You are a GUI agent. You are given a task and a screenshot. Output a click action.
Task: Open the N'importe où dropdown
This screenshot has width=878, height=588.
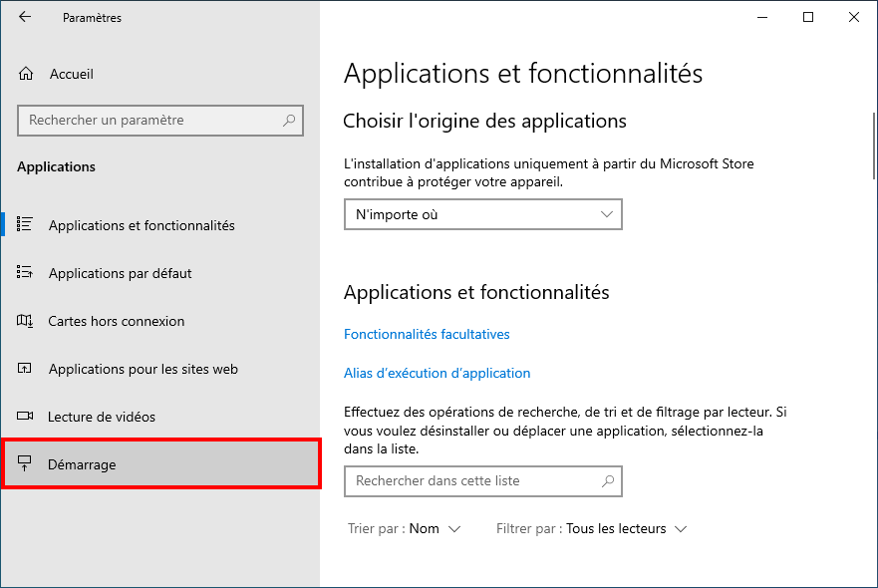pyautogui.click(x=482, y=214)
